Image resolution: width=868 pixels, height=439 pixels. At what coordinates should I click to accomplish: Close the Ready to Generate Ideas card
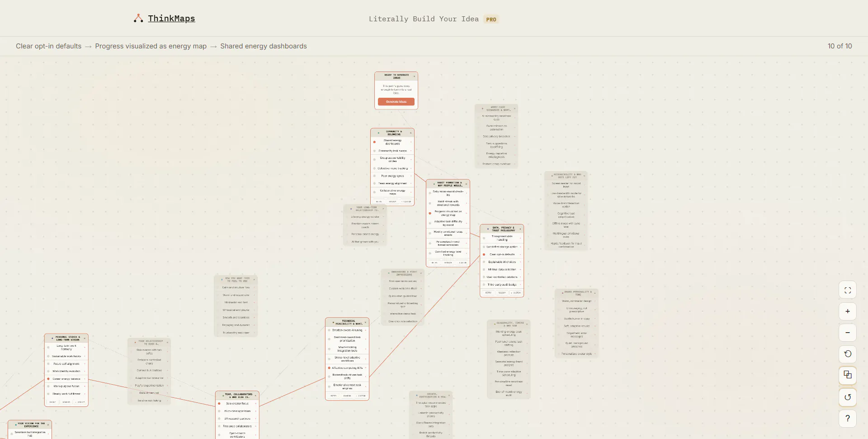414,76
